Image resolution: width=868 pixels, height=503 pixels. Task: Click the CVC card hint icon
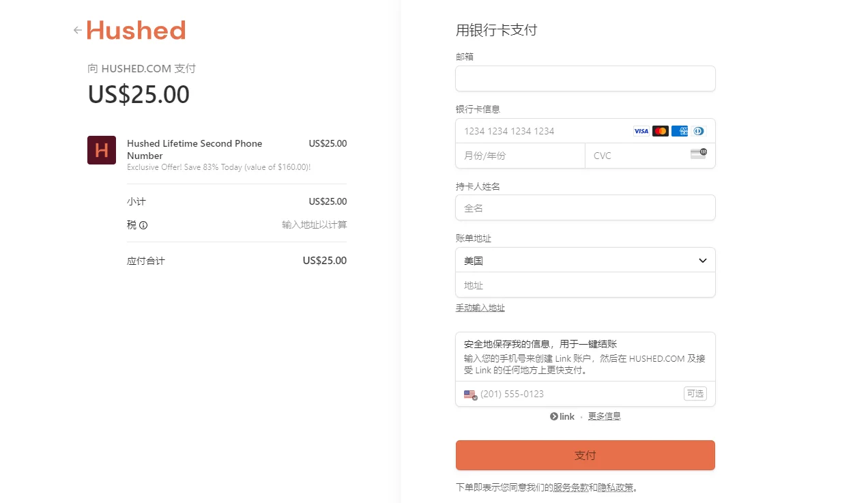point(699,154)
